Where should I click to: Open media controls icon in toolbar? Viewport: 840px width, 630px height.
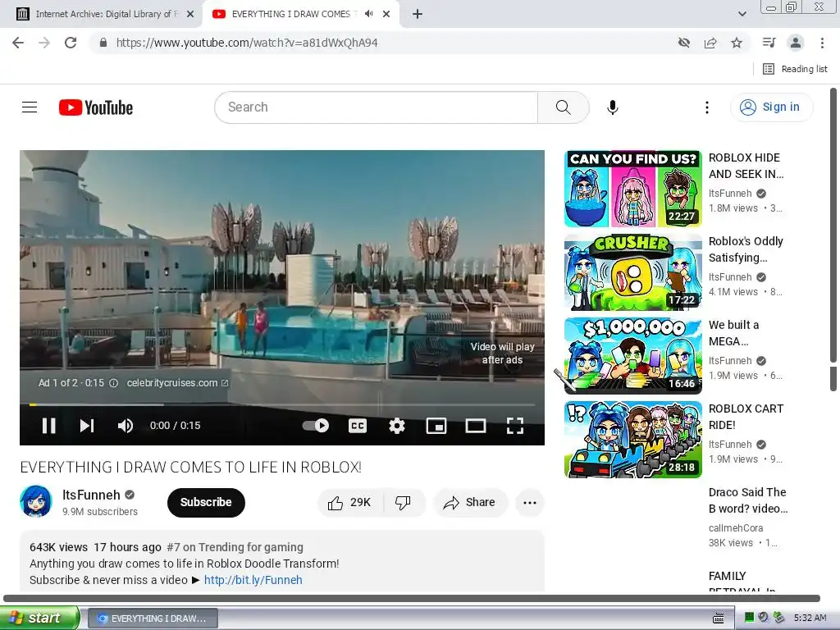769,43
